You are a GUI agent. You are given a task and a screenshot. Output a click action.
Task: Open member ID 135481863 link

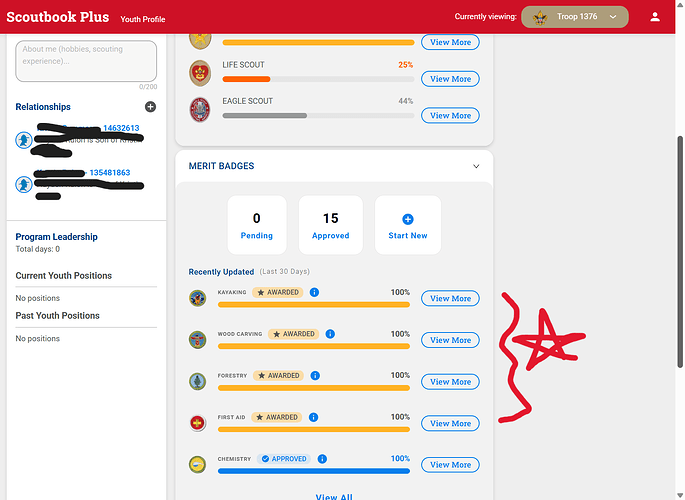click(110, 172)
